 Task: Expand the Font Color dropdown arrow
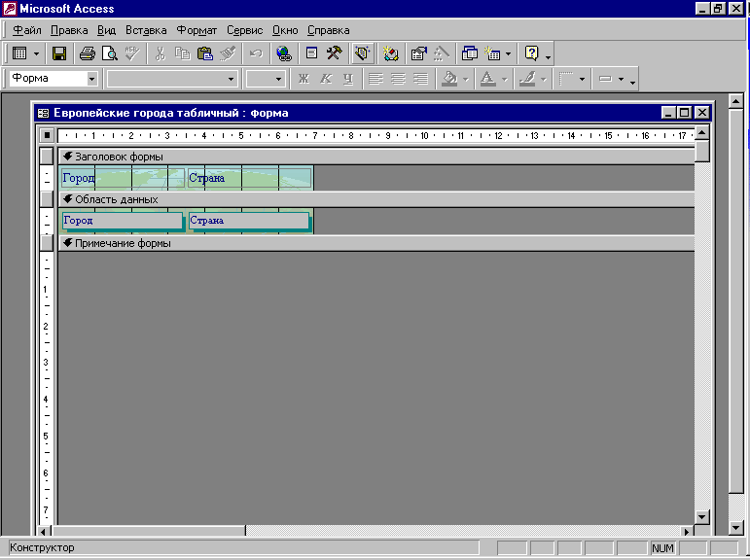pyautogui.click(x=504, y=80)
